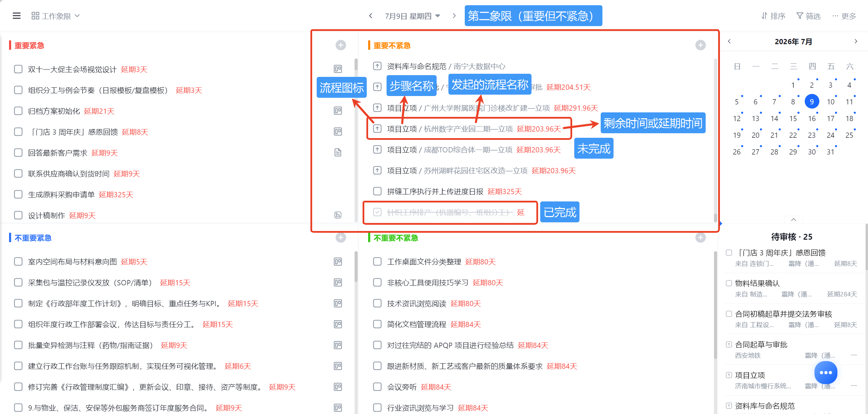Viewport: 868px width, 414px height.
Task: Add task to 重要紧急 quadrant
Action: (341, 45)
